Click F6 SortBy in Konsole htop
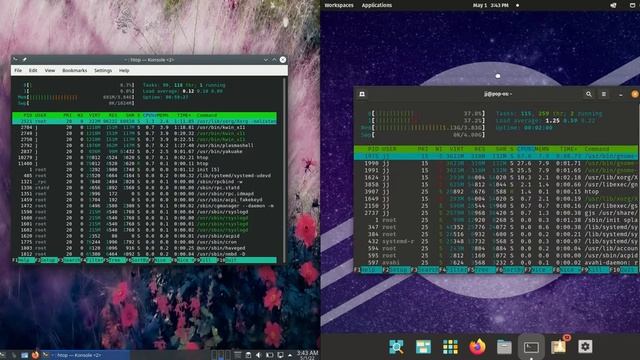 (139, 260)
